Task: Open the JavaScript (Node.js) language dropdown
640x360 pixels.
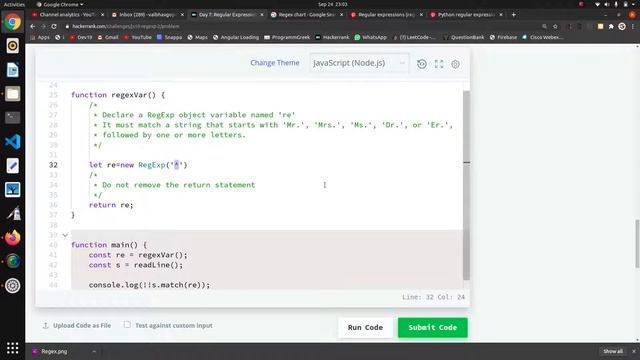Action: point(359,63)
